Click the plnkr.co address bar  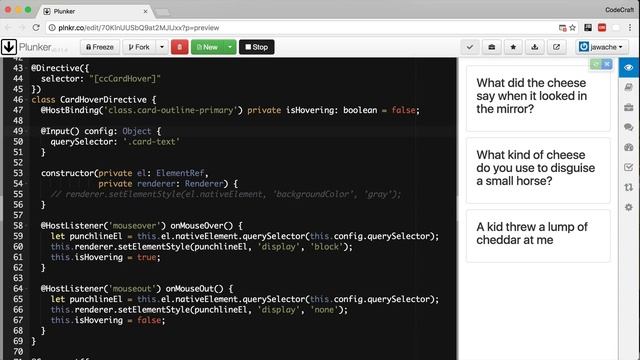coord(302,28)
